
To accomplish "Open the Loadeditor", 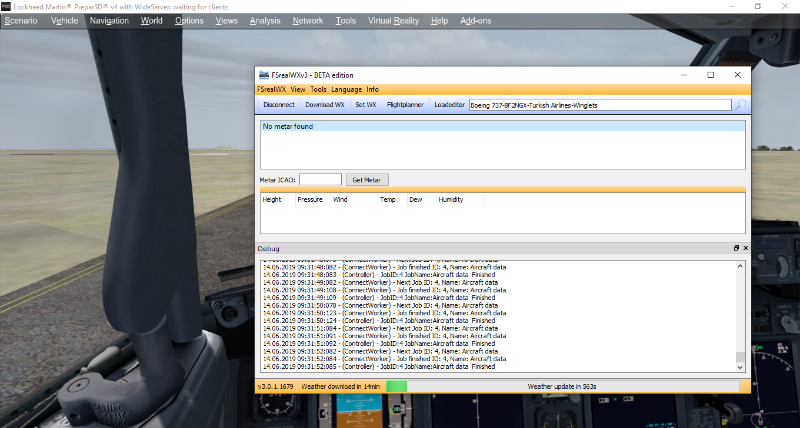I will coord(449,105).
